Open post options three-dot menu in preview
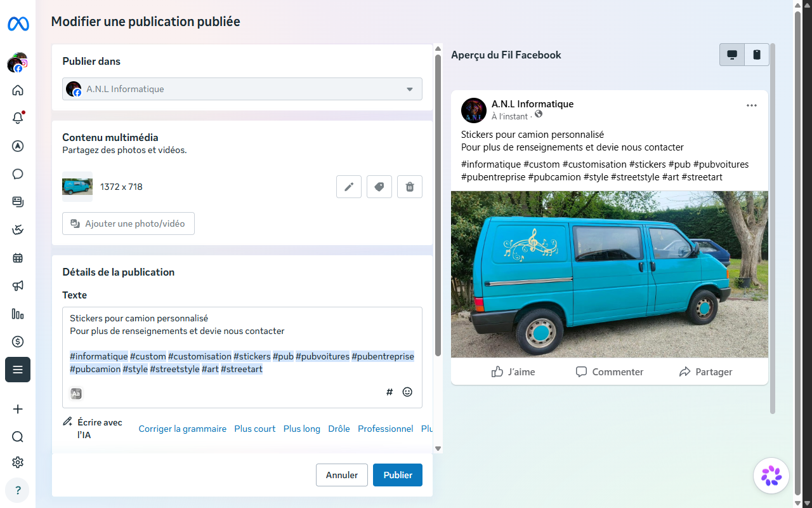This screenshot has width=812, height=508. (752, 105)
